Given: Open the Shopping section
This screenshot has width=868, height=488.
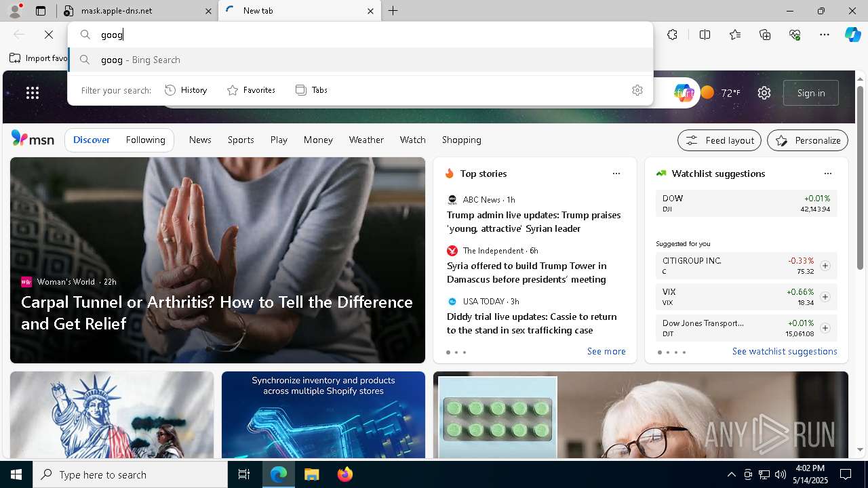Looking at the screenshot, I should [462, 140].
